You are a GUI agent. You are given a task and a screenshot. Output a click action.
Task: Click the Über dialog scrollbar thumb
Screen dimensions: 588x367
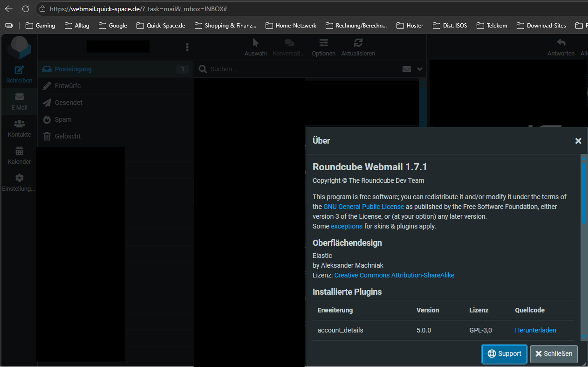coord(584,194)
